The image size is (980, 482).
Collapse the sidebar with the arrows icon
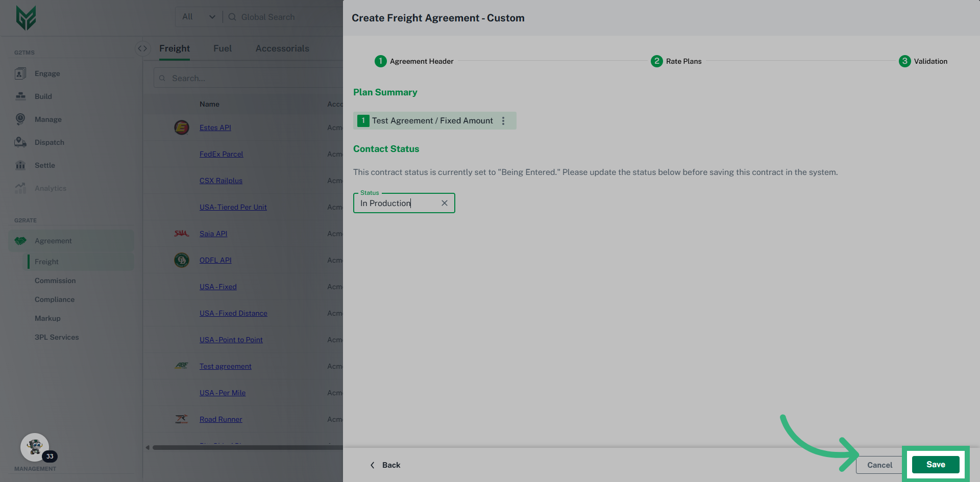tap(142, 48)
